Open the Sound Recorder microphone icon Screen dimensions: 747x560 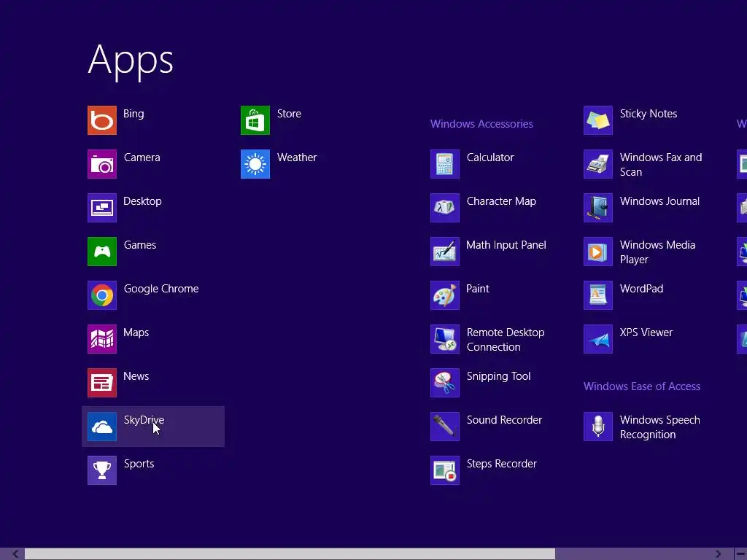point(445,427)
